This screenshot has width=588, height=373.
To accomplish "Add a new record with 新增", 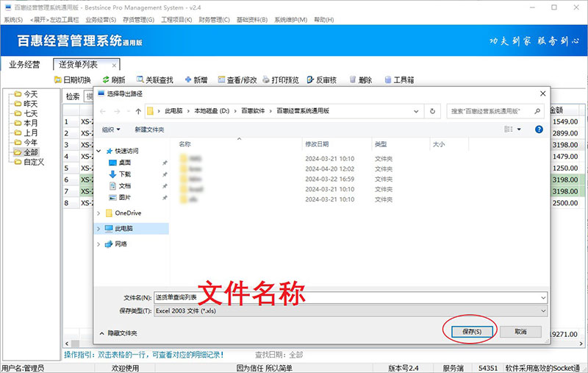I will click(196, 79).
